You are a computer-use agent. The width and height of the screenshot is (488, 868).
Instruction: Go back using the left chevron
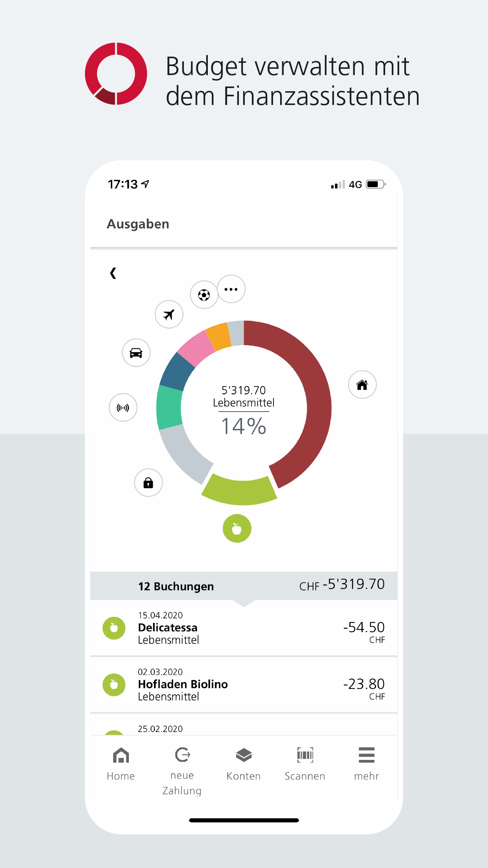coord(113,273)
